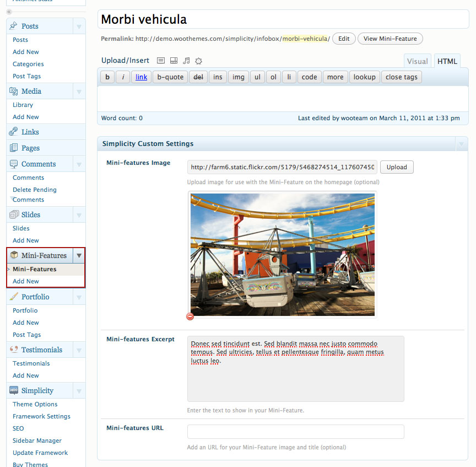476x467 pixels.
Task: Switch to the Visual editor tab
Action: tap(418, 61)
